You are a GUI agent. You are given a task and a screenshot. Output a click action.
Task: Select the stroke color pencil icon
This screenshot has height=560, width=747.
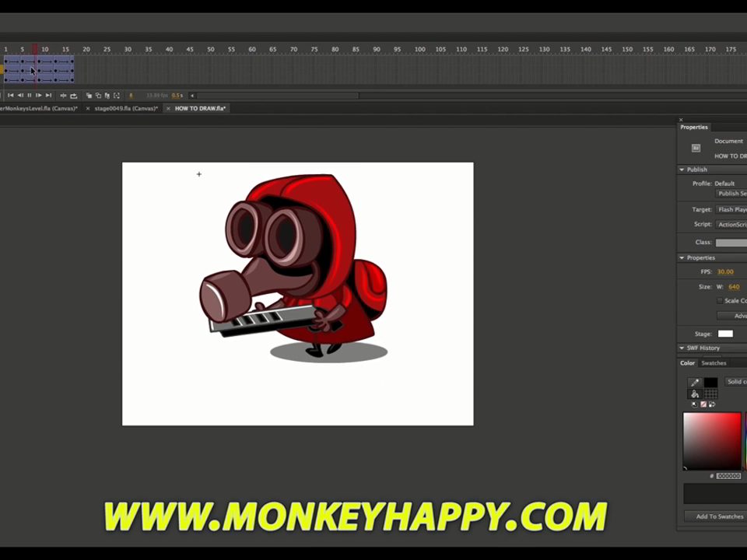(695, 383)
